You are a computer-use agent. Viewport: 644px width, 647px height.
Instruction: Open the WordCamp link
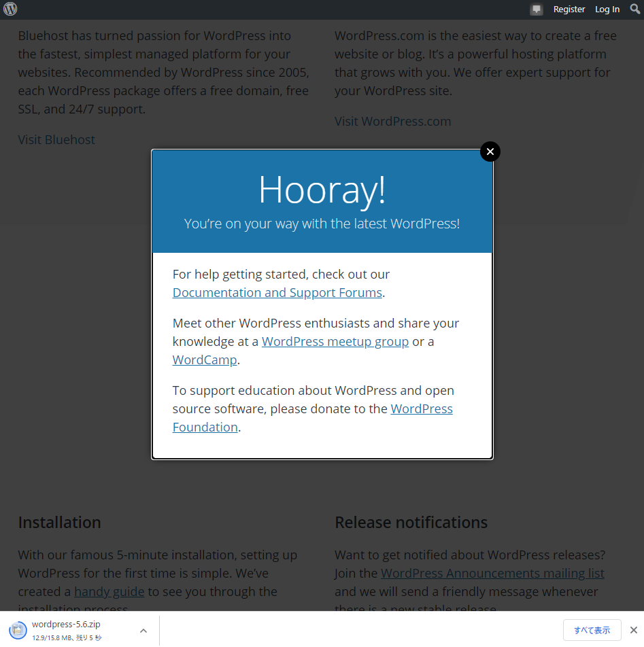point(204,360)
